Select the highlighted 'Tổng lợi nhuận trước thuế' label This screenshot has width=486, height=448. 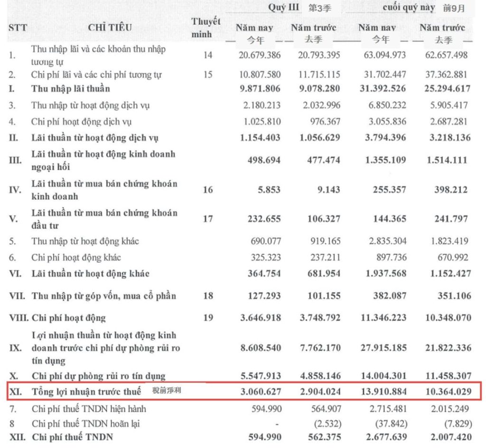86,392
